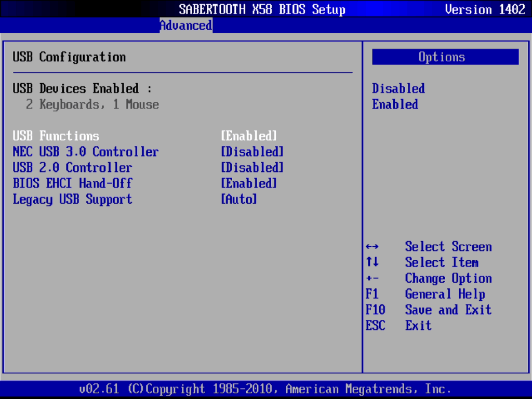Open Legacy USB Support [Auto] value

[239, 199]
